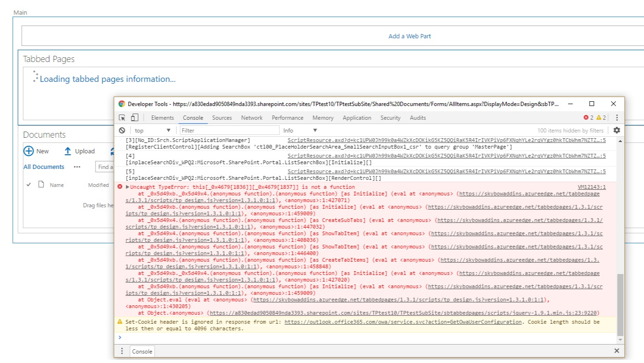The height and width of the screenshot is (363, 644).
Task: Clear console using the circle-slash icon
Action: [x=122, y=130]
